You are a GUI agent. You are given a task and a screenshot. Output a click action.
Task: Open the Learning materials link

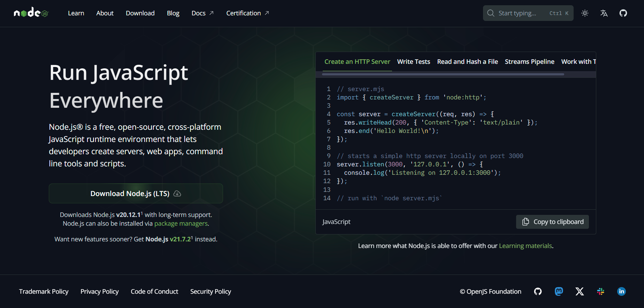point(525,246)
